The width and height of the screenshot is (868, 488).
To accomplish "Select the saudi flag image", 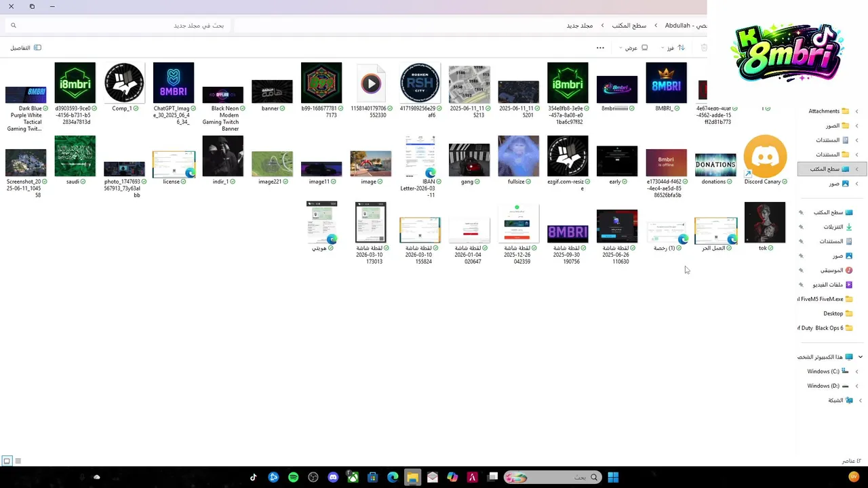I will pyautogui.click(x=75, y=161).
